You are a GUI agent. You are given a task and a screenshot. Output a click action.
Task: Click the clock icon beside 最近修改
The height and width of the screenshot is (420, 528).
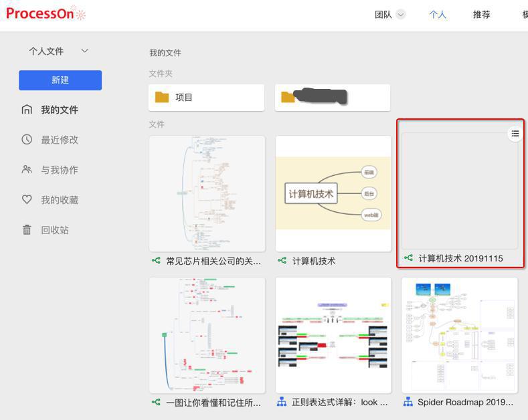(27, 139)
